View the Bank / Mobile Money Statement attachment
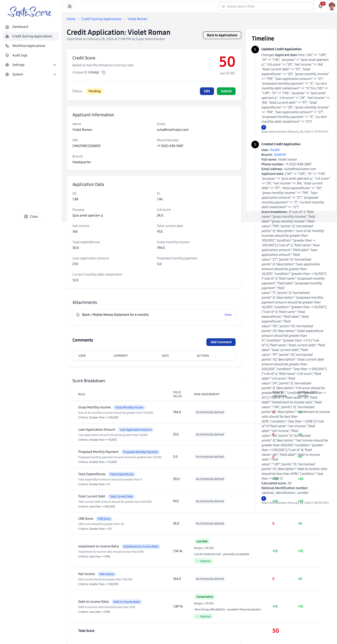This screenshot has width=337, height=644. (x=228, y=315)
